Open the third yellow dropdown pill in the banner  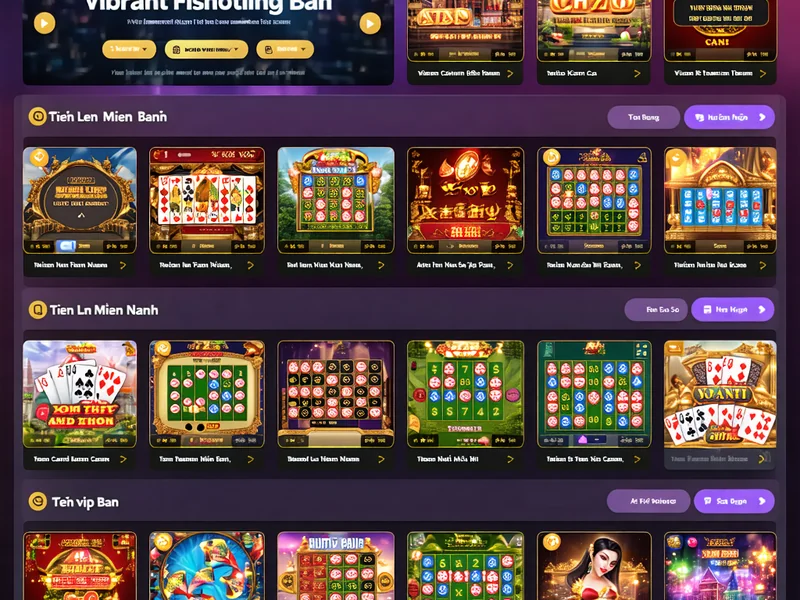(x=285, y=49)
